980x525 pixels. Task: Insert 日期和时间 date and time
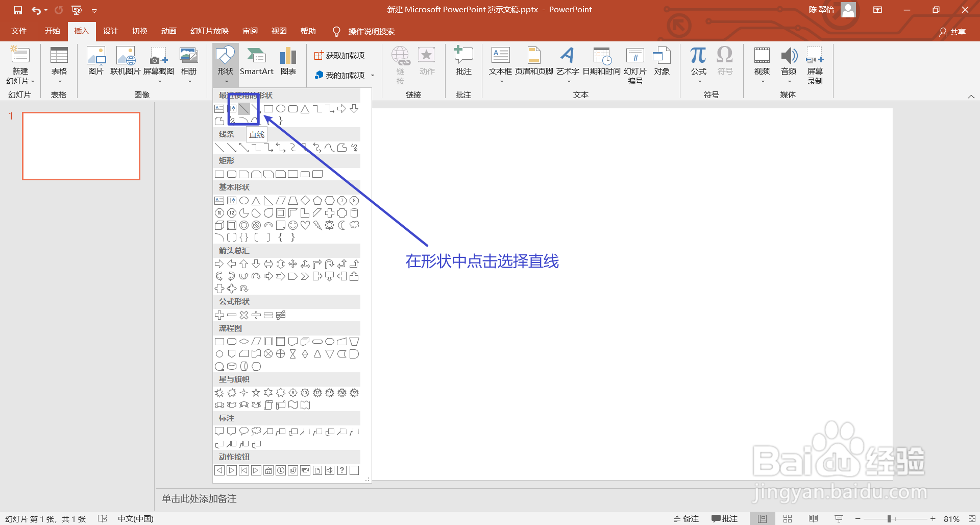[x=602, y=61]
